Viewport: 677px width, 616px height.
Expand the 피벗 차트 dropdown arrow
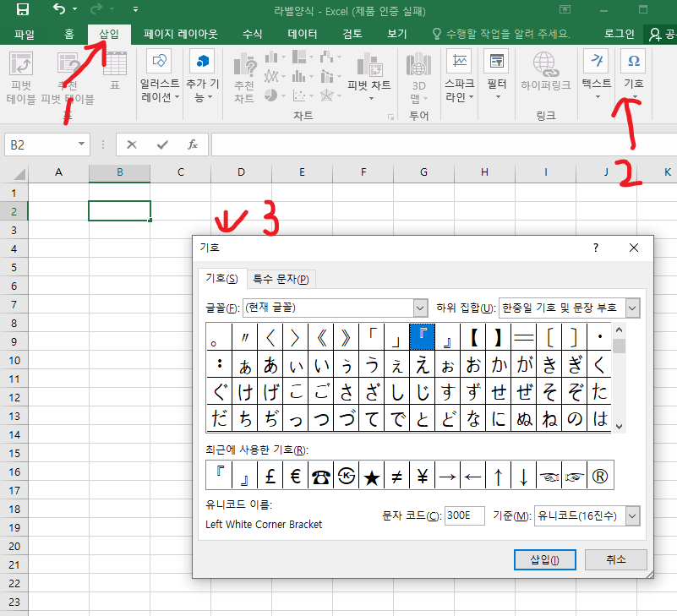tap(371, 98)
